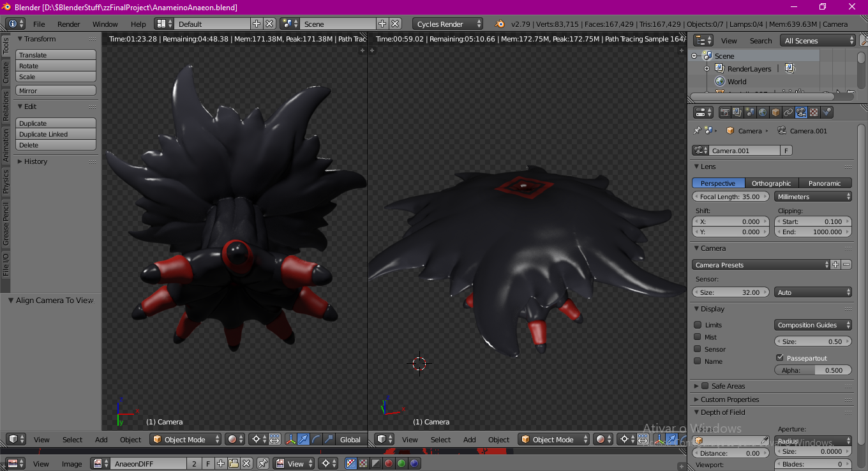Open the Cycles Render engine dropdown
The height and width of the screenshot is (471, 868).
[x=448, y=24]
